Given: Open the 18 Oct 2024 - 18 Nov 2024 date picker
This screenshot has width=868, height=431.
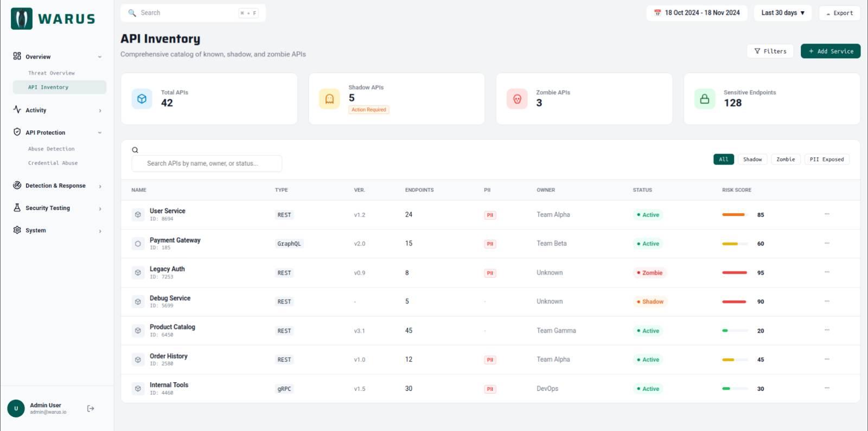Looking at the screenshot, I should (697, 13).
